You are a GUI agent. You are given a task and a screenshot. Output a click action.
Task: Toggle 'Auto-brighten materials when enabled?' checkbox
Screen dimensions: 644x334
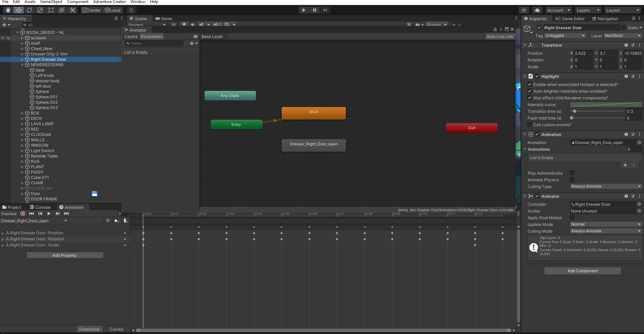[530, 91]
